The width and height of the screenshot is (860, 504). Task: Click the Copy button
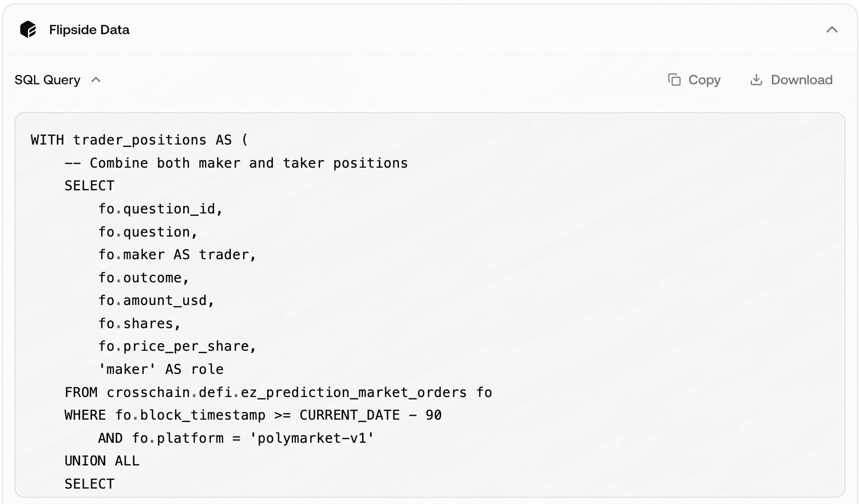coord(693,80)
